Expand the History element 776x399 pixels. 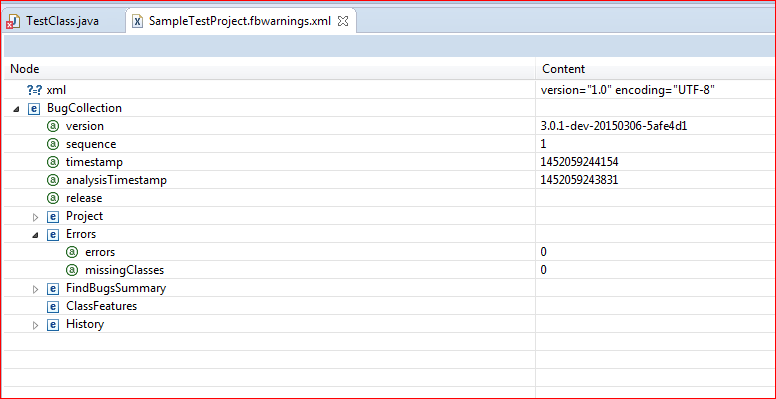35,325
